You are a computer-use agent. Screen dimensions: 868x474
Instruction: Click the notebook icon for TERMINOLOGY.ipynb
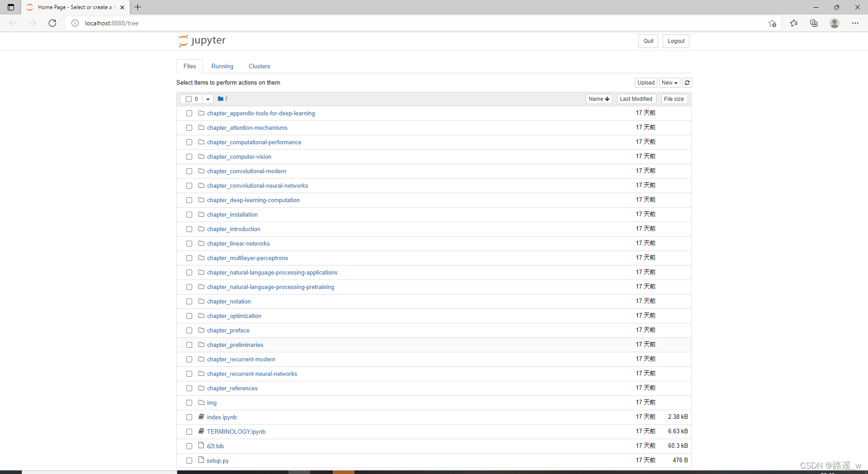pos(202,431)
